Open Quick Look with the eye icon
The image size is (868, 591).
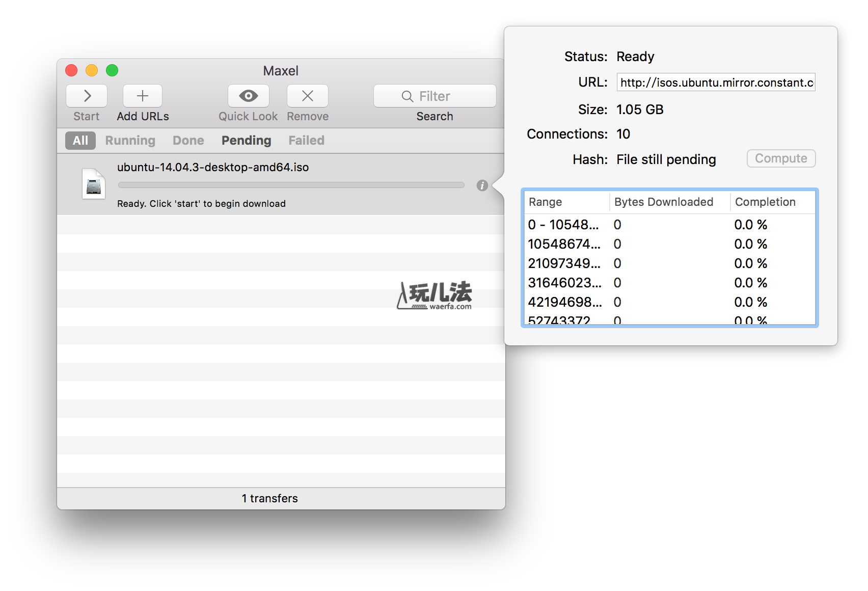pos(249,96)
